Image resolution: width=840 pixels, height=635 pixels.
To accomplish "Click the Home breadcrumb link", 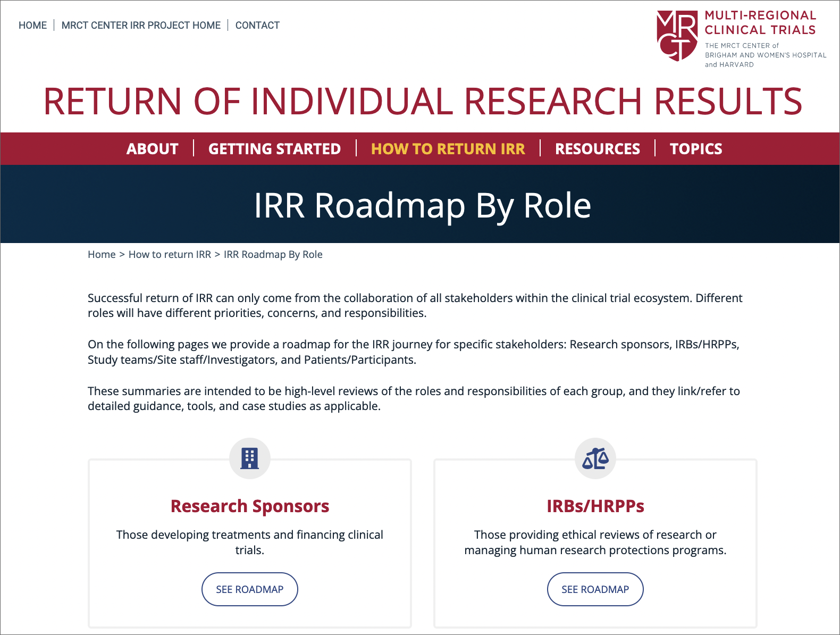I will (x=102, y=254).
